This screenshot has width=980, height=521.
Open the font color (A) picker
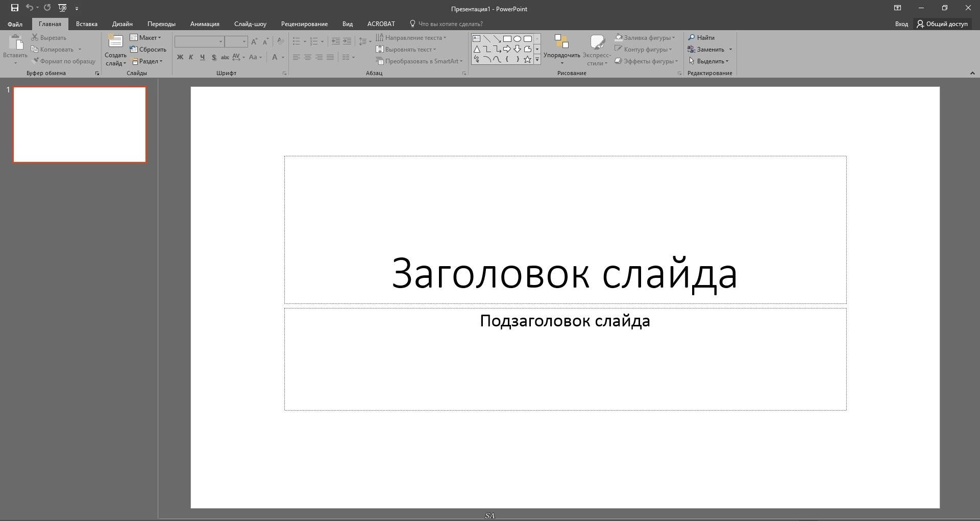[x=275, y=57]
